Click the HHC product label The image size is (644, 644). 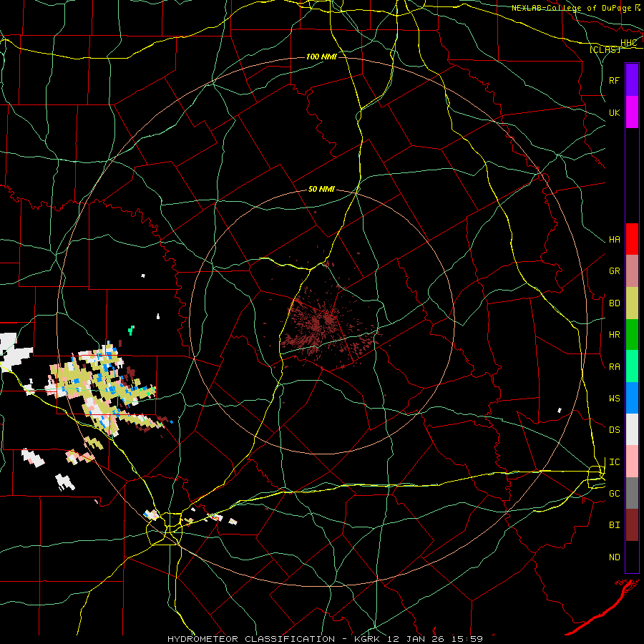pos(628,43)
